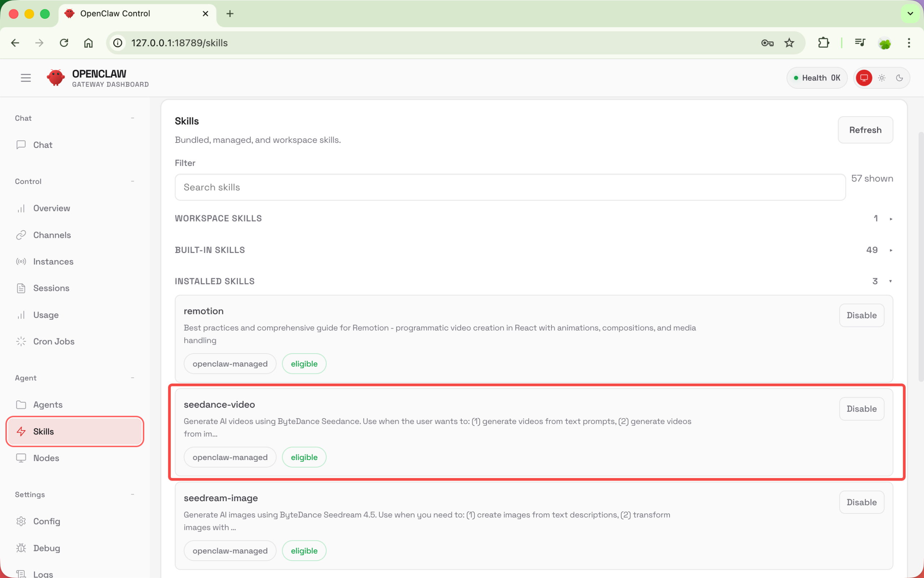Click the Config gear icon
This screenshot has width=924, height=578.
click(21, 521)
